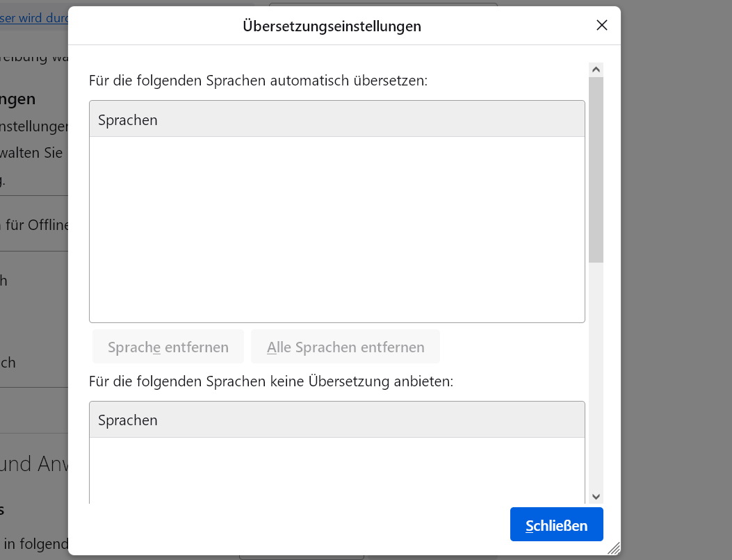Click the blue Schließen button
732x560 pixels.
556,525
